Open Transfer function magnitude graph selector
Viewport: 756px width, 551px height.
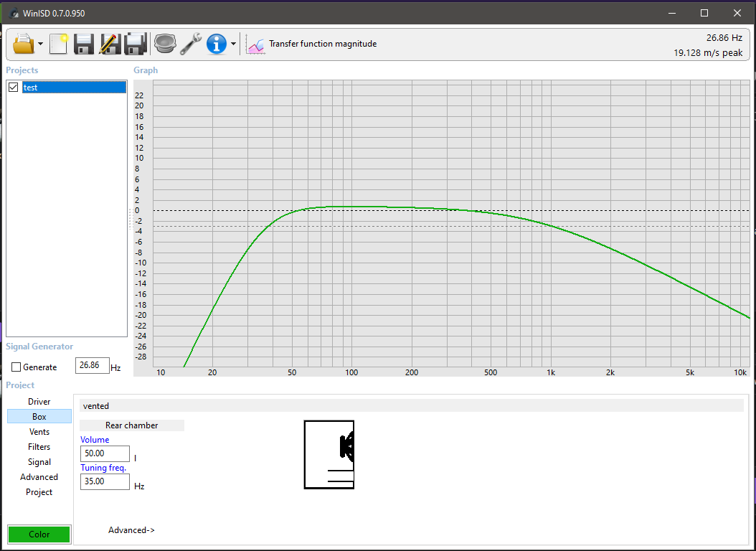click(323, 44)
